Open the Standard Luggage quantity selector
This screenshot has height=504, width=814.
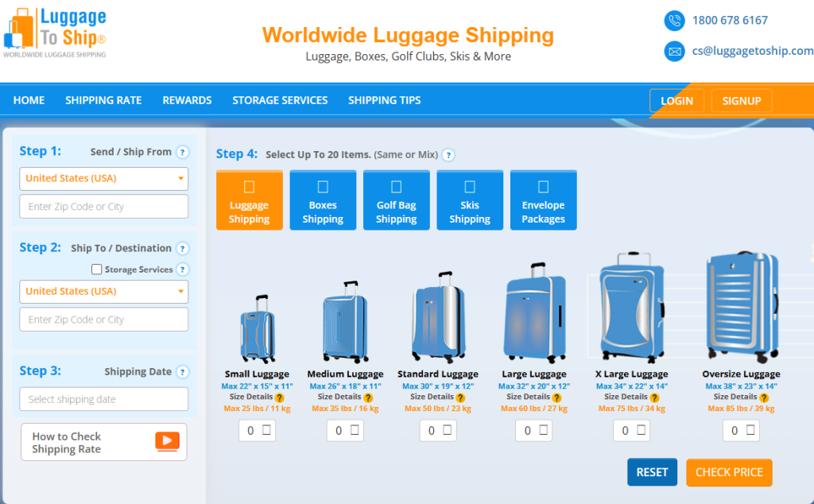click(438, 431)
